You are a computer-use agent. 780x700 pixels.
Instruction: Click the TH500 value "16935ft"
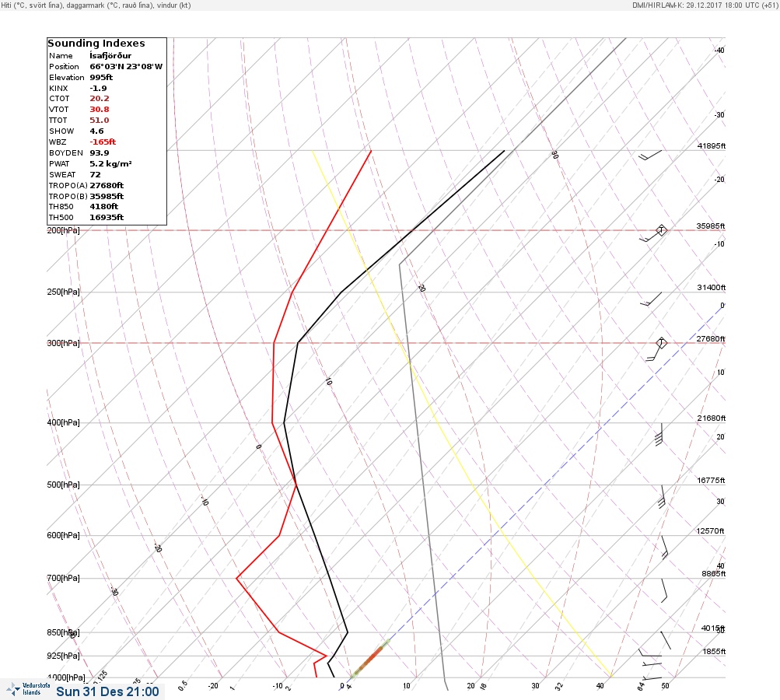(x=107, y=218)
